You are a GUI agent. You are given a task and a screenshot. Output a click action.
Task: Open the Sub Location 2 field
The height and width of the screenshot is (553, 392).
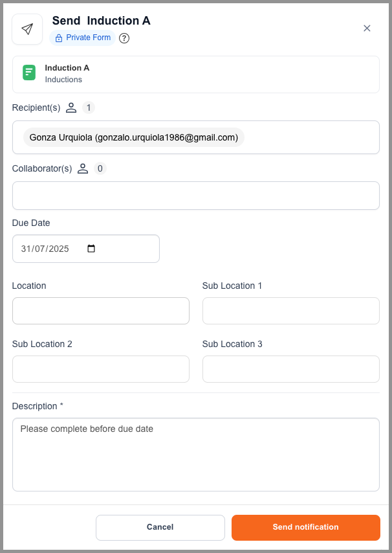tap(101, 369)
